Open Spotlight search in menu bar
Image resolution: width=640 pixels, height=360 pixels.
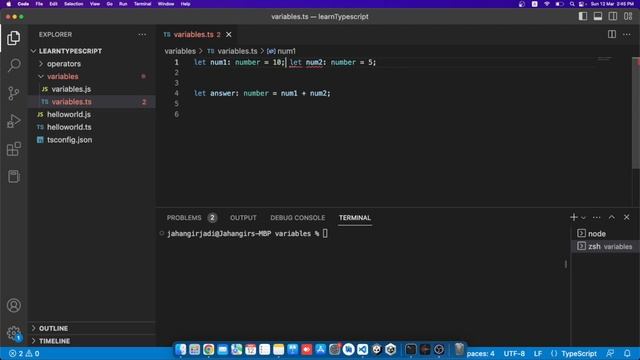572,4
